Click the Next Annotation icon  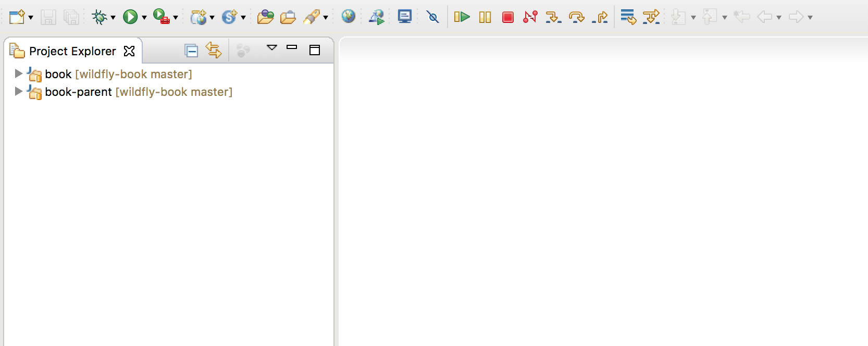point(678,17)
